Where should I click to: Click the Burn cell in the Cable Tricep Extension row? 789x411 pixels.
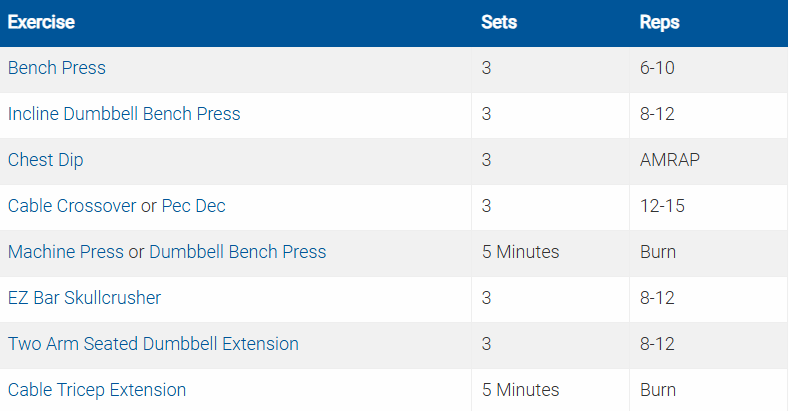pos(658,390)
